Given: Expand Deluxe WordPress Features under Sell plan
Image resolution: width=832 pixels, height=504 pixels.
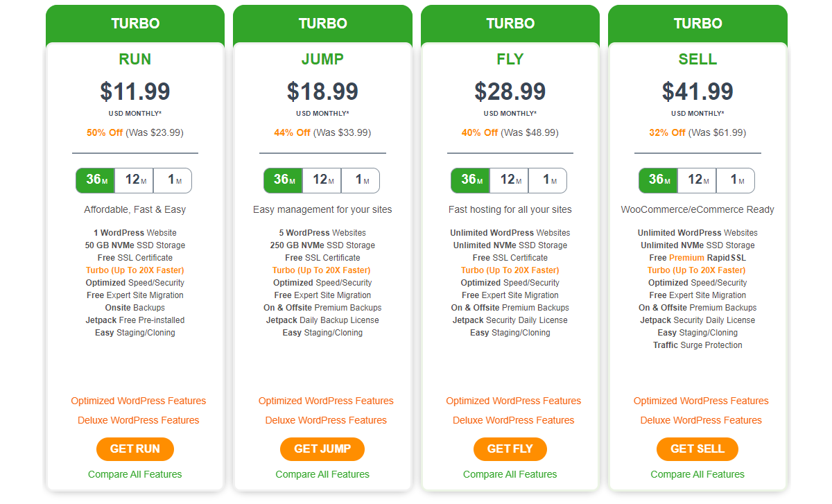Looking at the screenshot, I should pos(701,420).
